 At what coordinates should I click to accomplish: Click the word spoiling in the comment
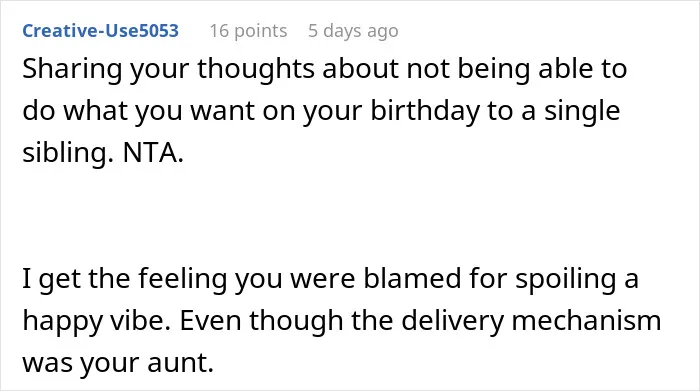pyautogui.click(x=565, y=279)
